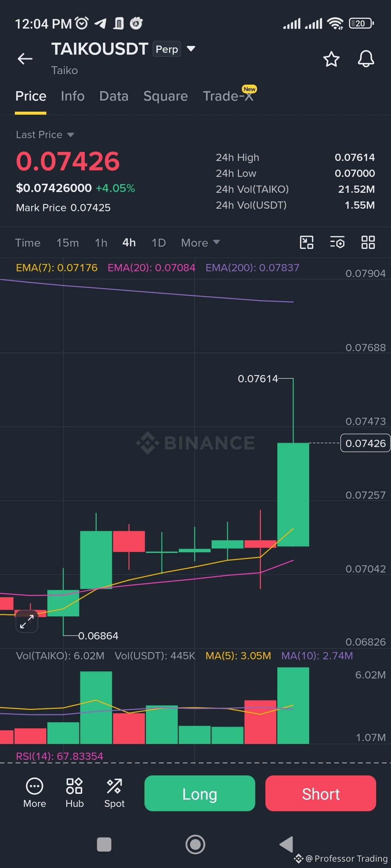The image size is (391, 868).
Task: Tap the EMA(20) indicator label
Action: pyautogui.click(x=151, y=268)
